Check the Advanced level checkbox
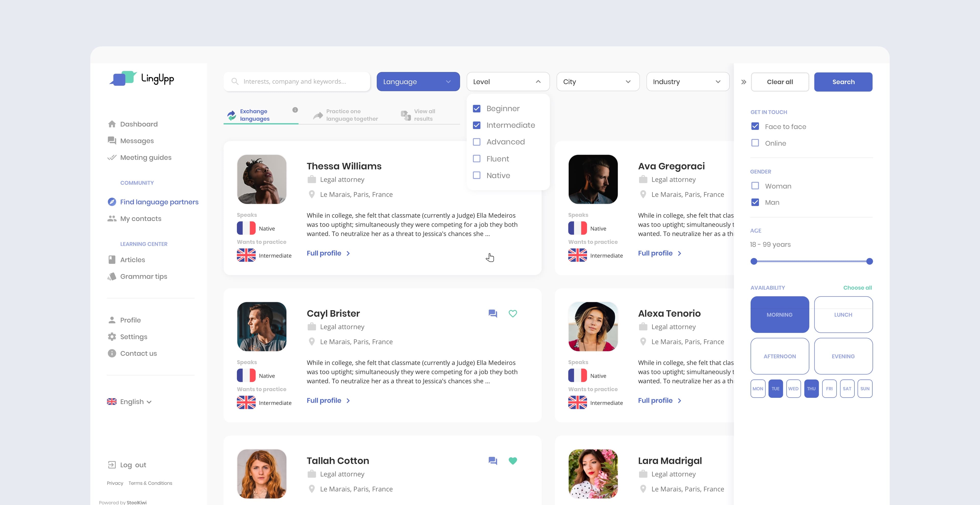The height and width of the screenshot is (505, 980). pyautogui.click(x=477, y=142)
